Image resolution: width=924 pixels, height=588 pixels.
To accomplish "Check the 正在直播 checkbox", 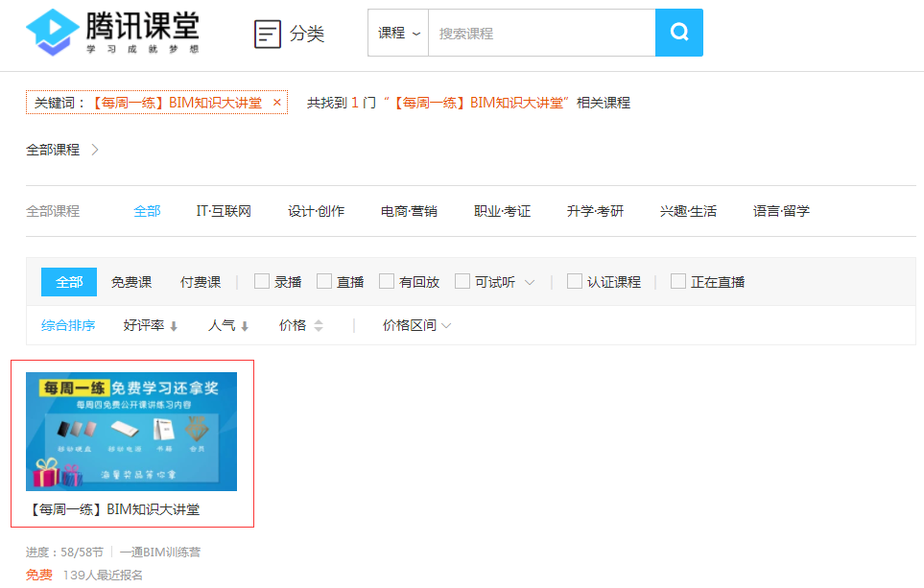I will coord(678,281).
